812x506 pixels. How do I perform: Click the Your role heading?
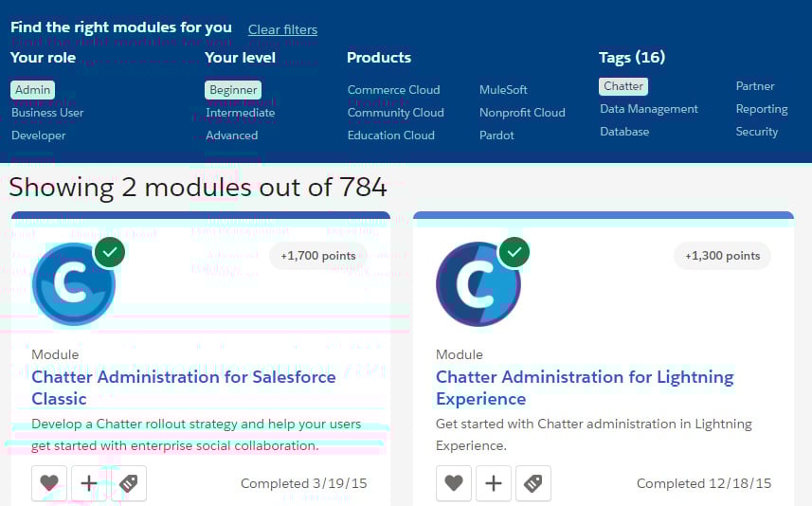(x=43, y=58)
